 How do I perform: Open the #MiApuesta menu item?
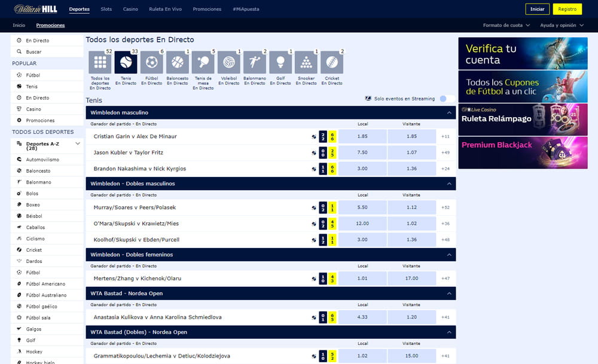point(246,9)
